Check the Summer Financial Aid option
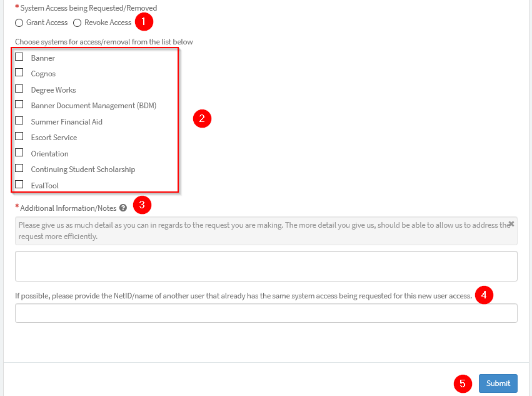 pyautogui.click(x=19, y=121)
